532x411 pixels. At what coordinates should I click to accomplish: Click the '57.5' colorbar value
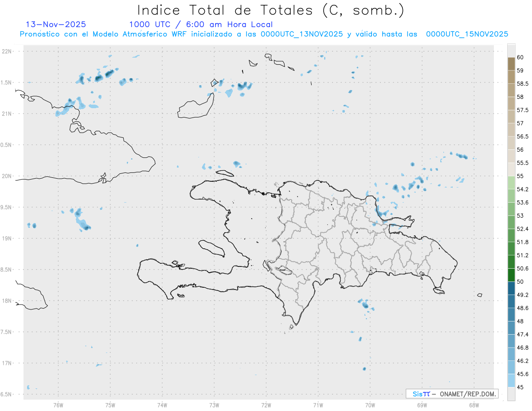(523, 110)
